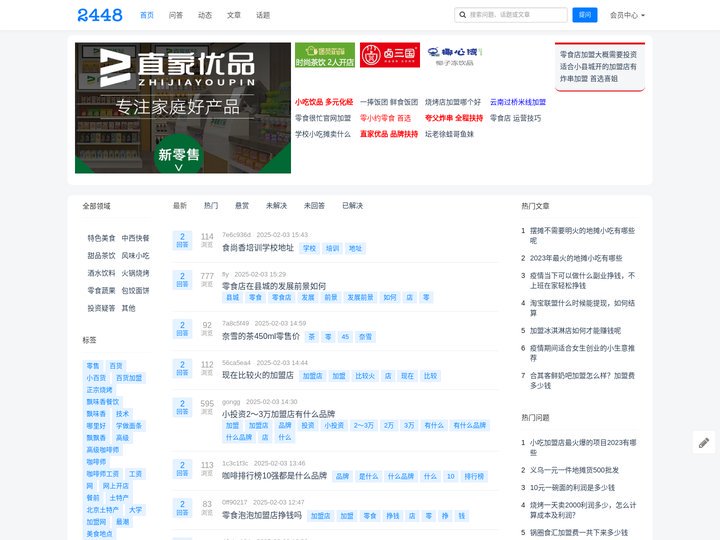720x540 pixels.
Task: Open hot question 10元一碗面的利润是多少钱
Action: (x=572, y=488)
